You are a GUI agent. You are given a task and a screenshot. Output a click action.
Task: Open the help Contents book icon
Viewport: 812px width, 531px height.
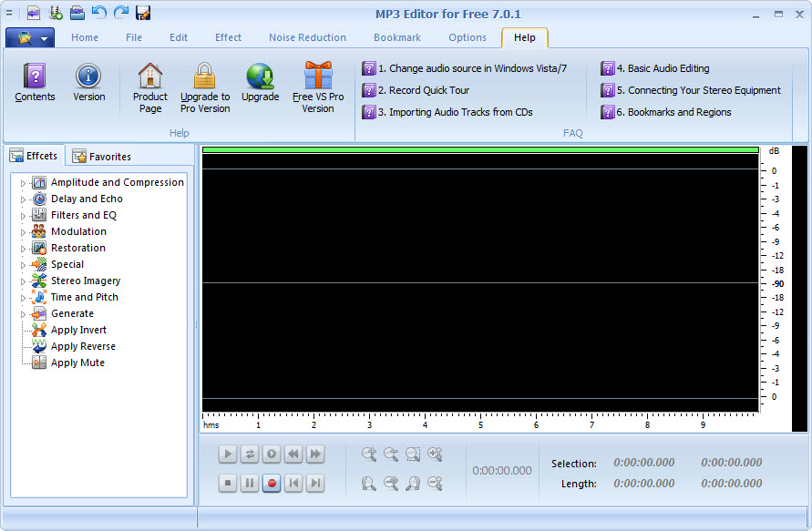[x=35, y=82]
